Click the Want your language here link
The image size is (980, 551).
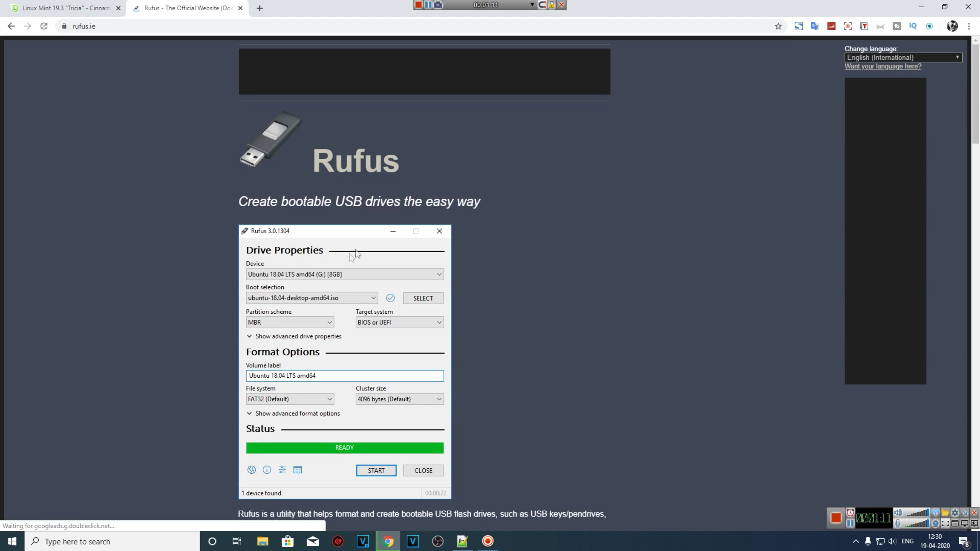pyautogui.click(x=883, y=66)
